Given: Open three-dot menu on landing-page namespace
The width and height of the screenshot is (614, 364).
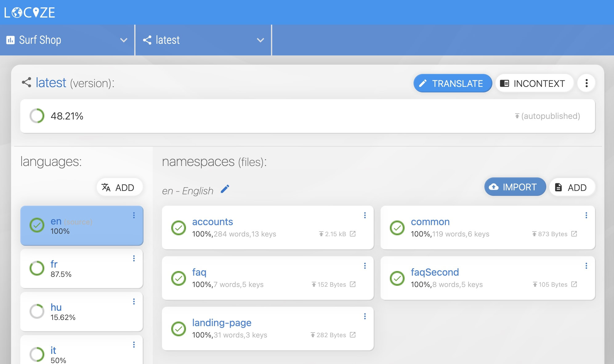Looking at the screenshot, I should pos(365,316).
